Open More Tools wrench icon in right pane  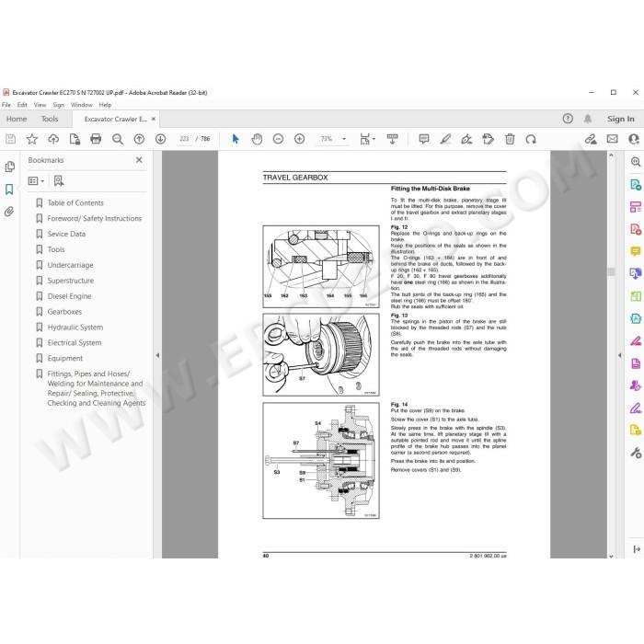[x=636, y=453]
